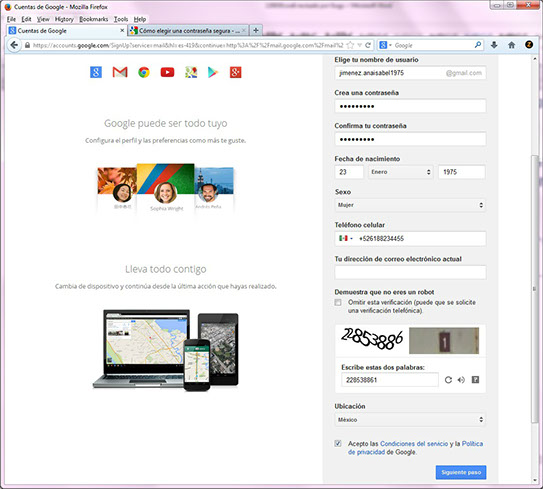The width and height of the screenshot is (543, 489).
Task: Click the Chrome logo icon
Action: [x=144, y=72]
